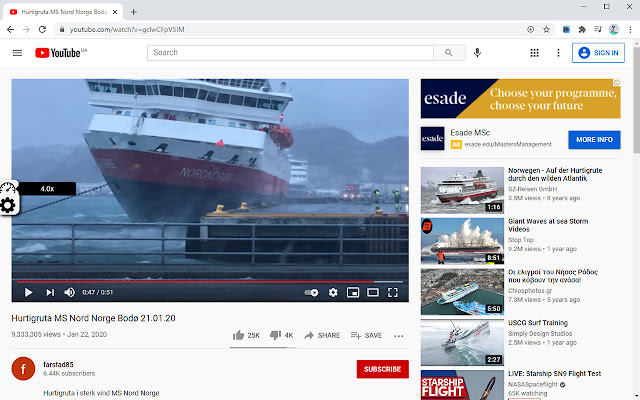Open YouTube settings three-dot menu

558,53
